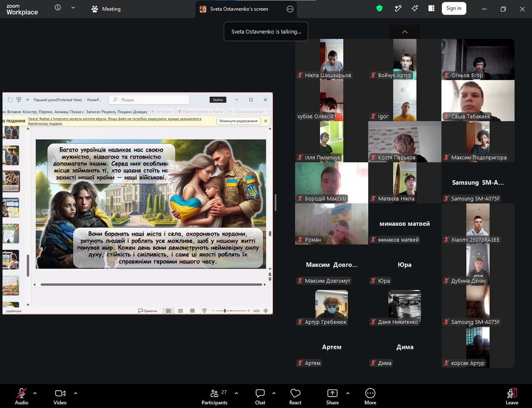The height and width of the screenshot is (408, 532).
Task: Open the Meeting tab
Action: pos(106,9)
